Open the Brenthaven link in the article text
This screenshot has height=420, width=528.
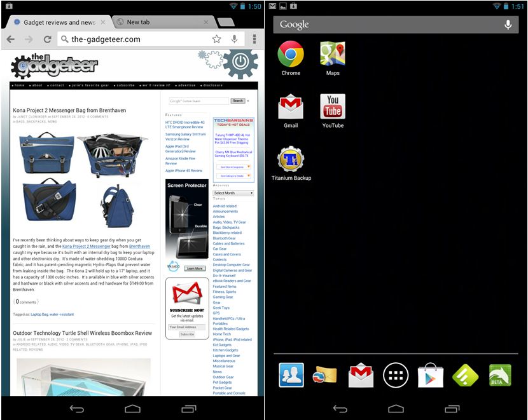coord(139,247)
